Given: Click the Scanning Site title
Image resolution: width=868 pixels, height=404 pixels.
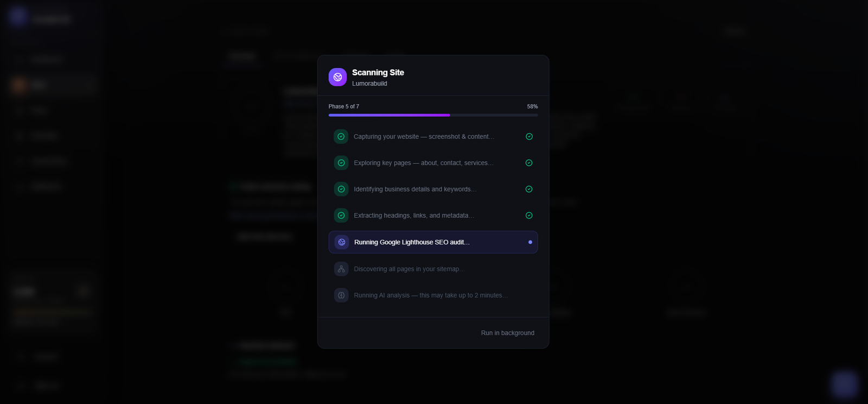Looking at the screenshot, I should (x=378, y=72).
